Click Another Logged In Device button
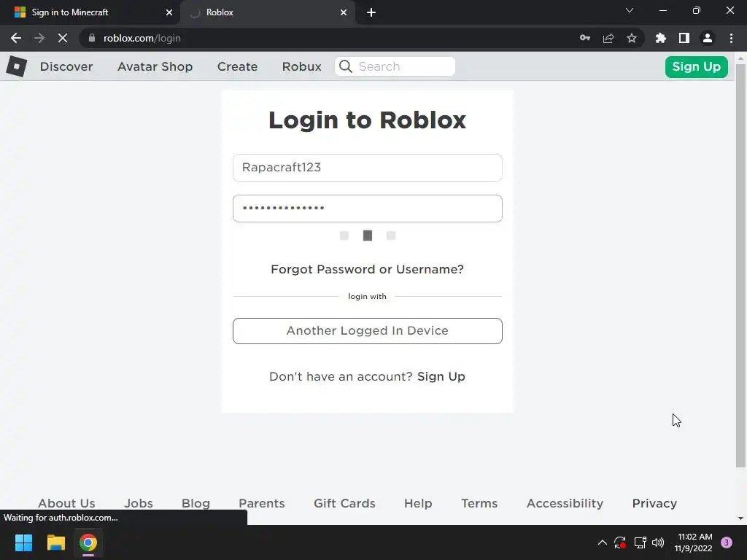Viewport: 747px width, 560px height. [368, 331]
